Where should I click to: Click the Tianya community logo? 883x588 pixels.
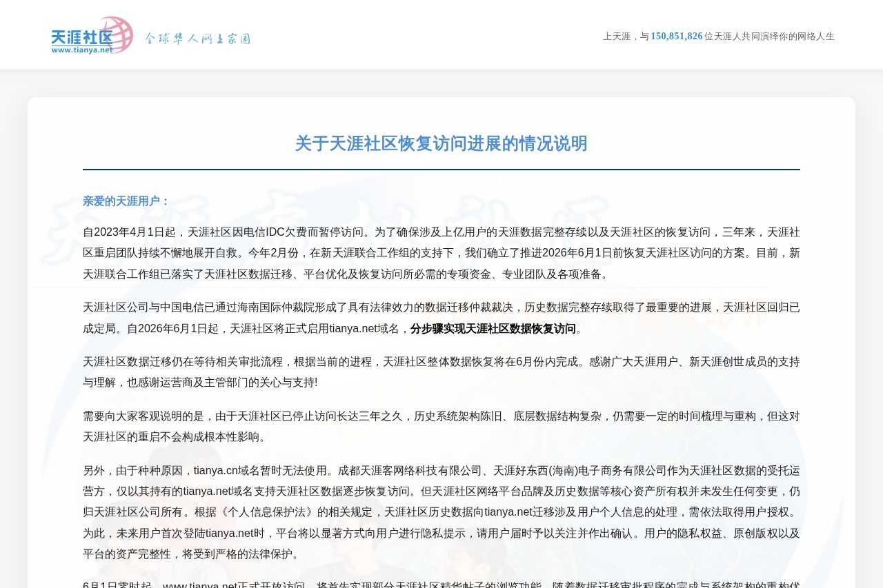click(x=92, y=35)
